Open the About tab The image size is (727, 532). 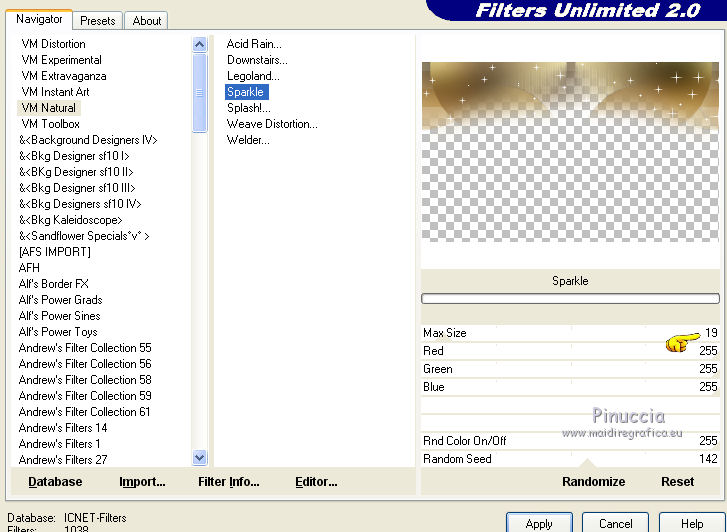(147, 21)
